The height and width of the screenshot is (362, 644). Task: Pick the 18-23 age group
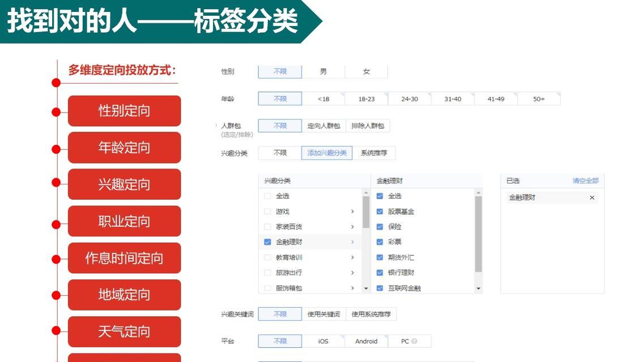tap(366, 99)
